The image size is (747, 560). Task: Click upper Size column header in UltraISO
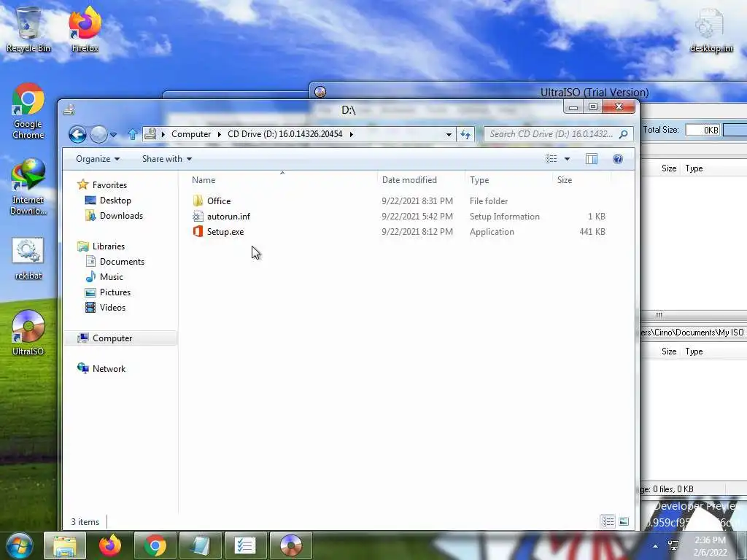coord(669,168)
